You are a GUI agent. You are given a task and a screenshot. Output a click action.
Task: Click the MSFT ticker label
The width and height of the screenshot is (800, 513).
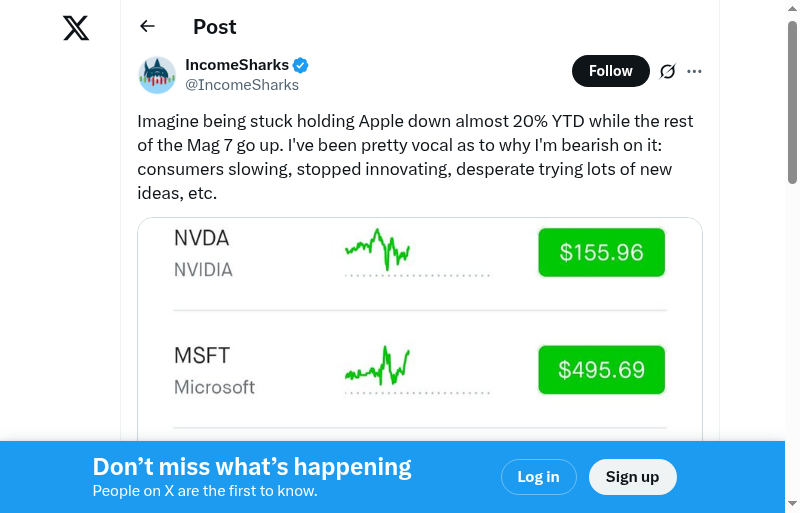pyautogui.click(x=202, y=356)
